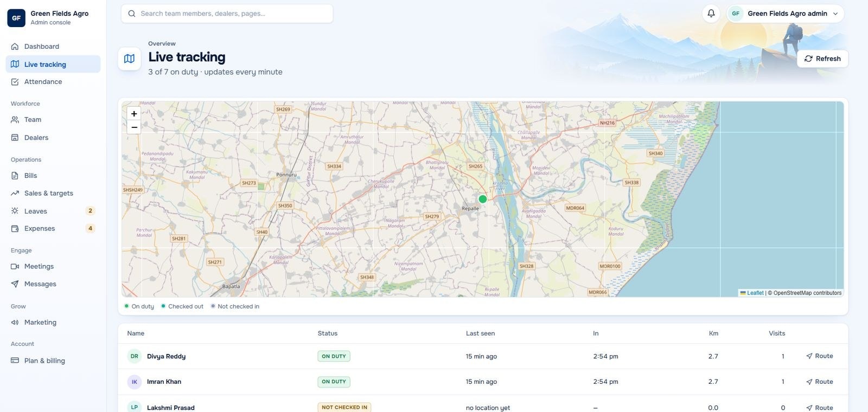Go to Live tracking in sidebar

tap(53, 64)
